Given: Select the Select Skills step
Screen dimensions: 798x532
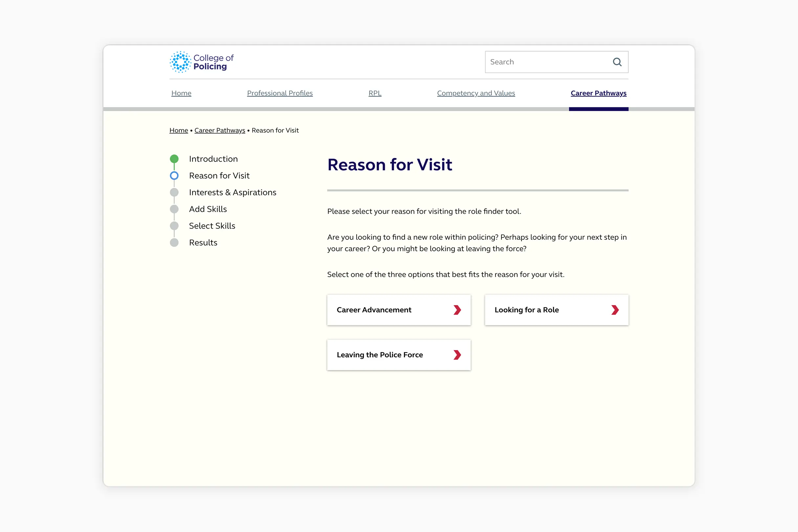Looking at the screenshot, I should (x=212, y=226).
